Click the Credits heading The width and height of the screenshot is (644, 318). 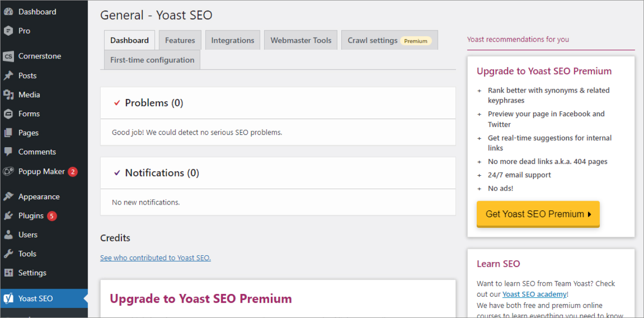coord(115,238)
